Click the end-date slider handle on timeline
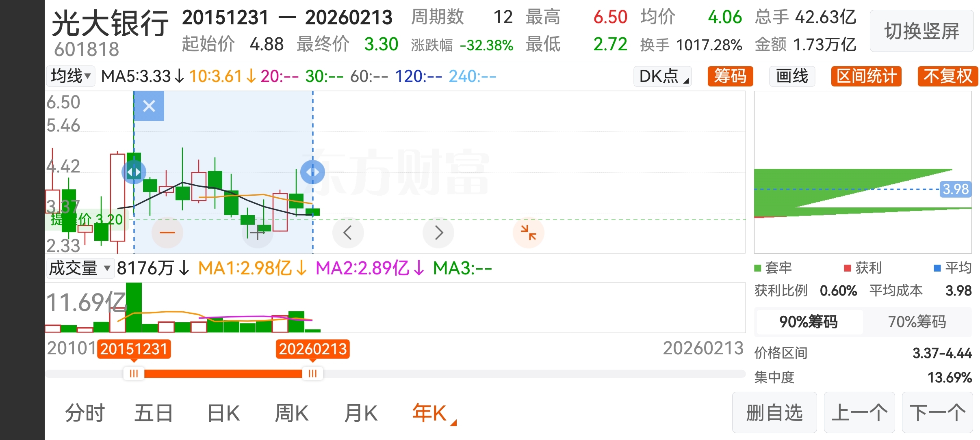The image size is (980, 440). point(312,373)
